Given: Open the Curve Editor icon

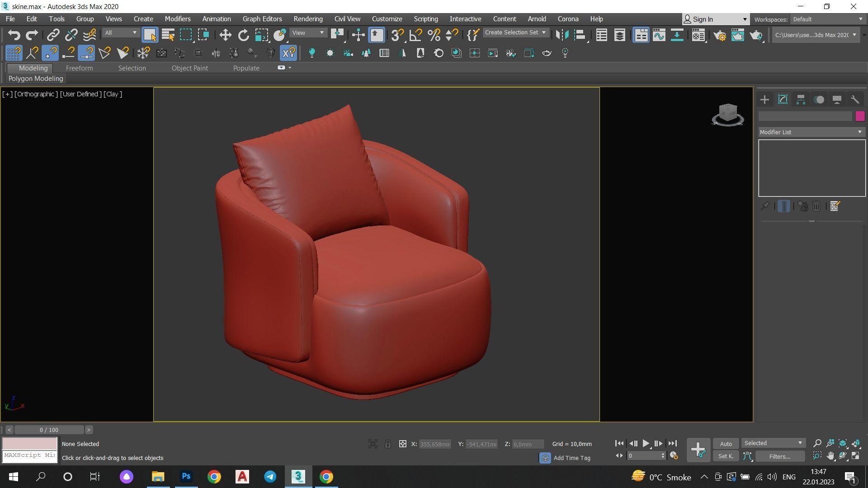Looking at the screenshot, I should (x=659, y=35).
